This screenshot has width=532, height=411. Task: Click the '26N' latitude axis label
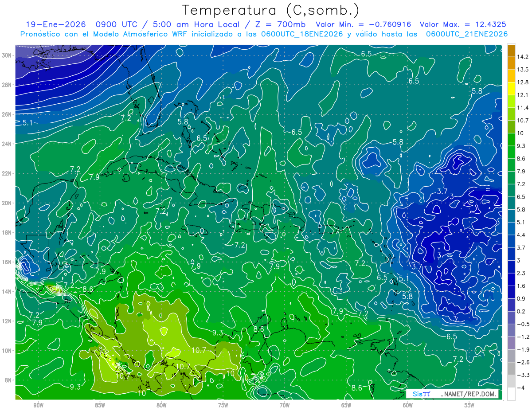tap(7, 114)
